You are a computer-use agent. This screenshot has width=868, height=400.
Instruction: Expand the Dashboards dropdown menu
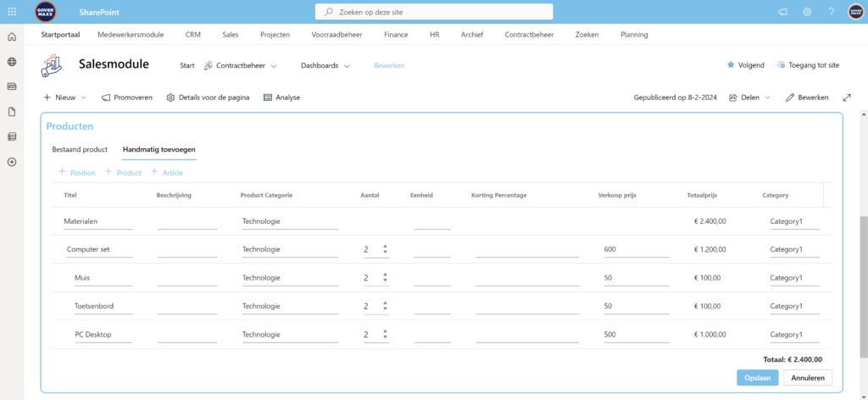325,65
